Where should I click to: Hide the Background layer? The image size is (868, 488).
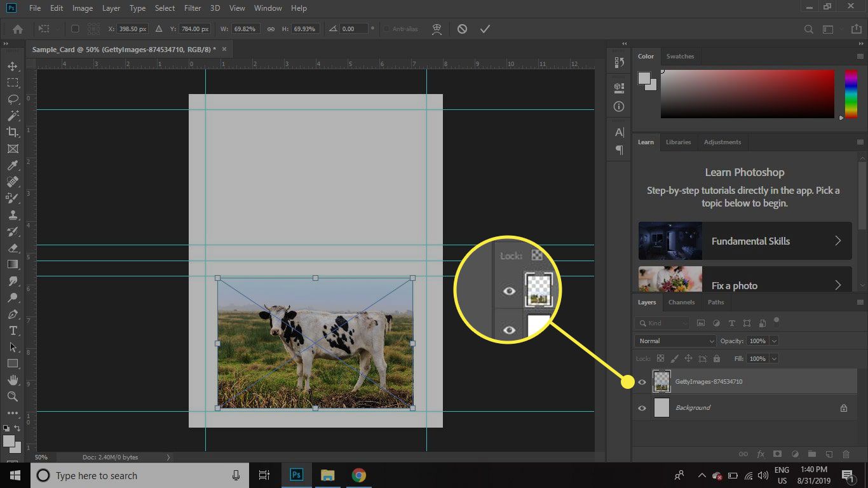pos(642,408)
